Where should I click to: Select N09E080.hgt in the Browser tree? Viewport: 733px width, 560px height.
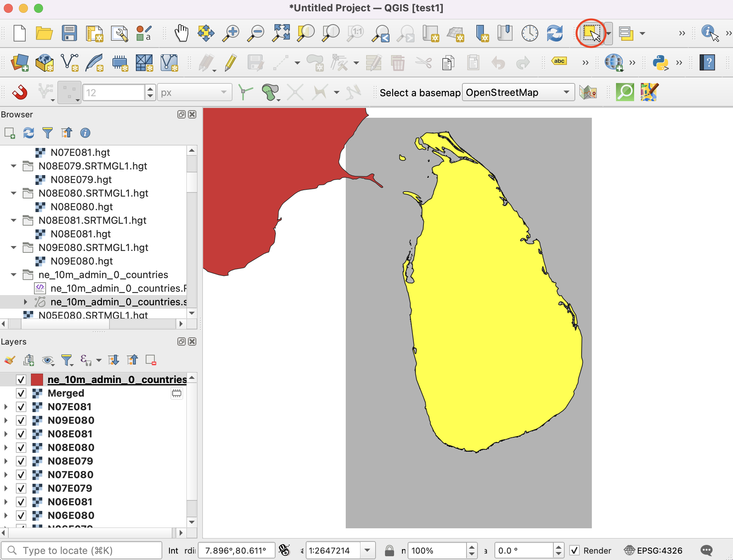[x=82, y=261]
